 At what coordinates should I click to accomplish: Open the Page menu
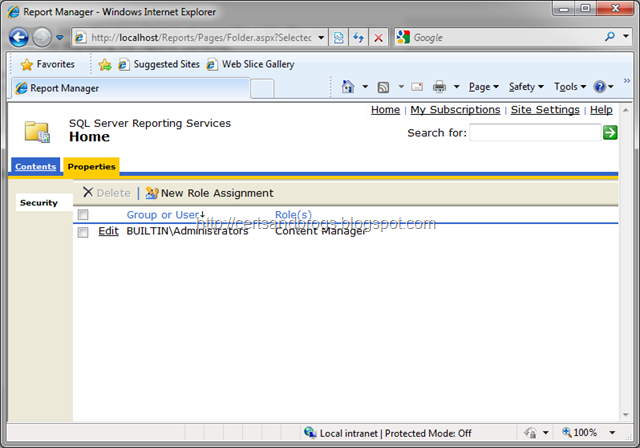[484, 86]
